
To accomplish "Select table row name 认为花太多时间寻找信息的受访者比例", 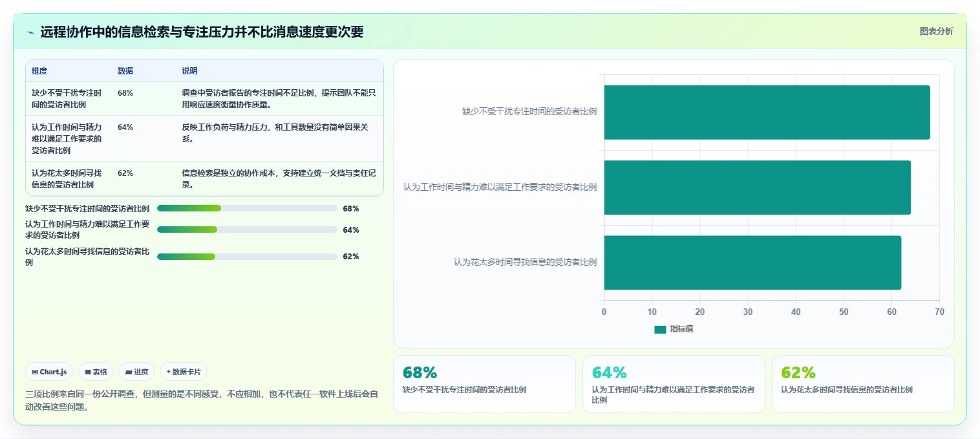I will [67, 179].
